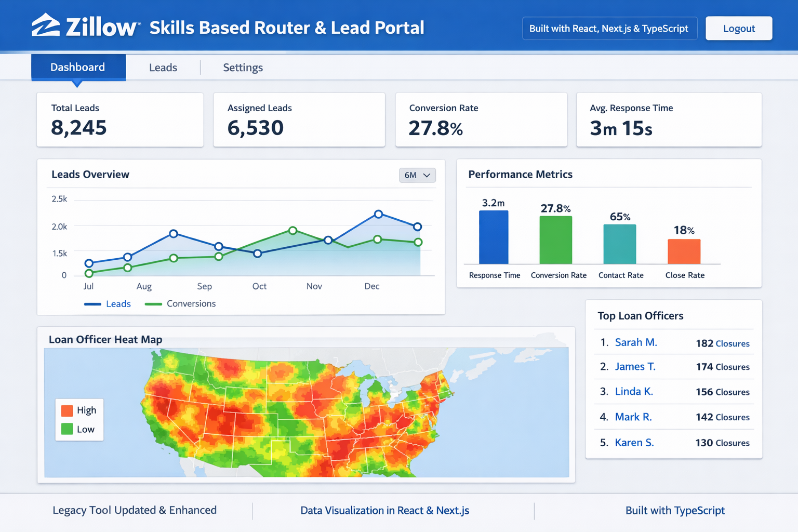Image resolution: width=798 pixels, height=532 pixels.
Task: Open the Total Leads stat card
Action: 120,120
